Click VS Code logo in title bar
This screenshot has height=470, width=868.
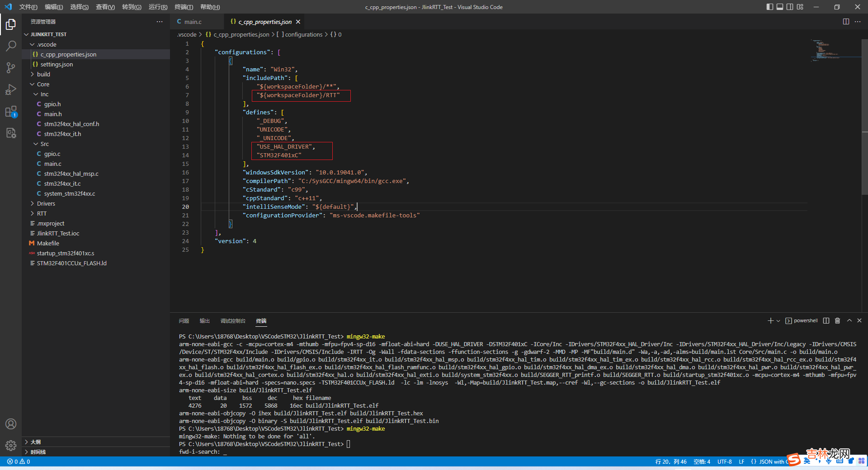point(8,7)
